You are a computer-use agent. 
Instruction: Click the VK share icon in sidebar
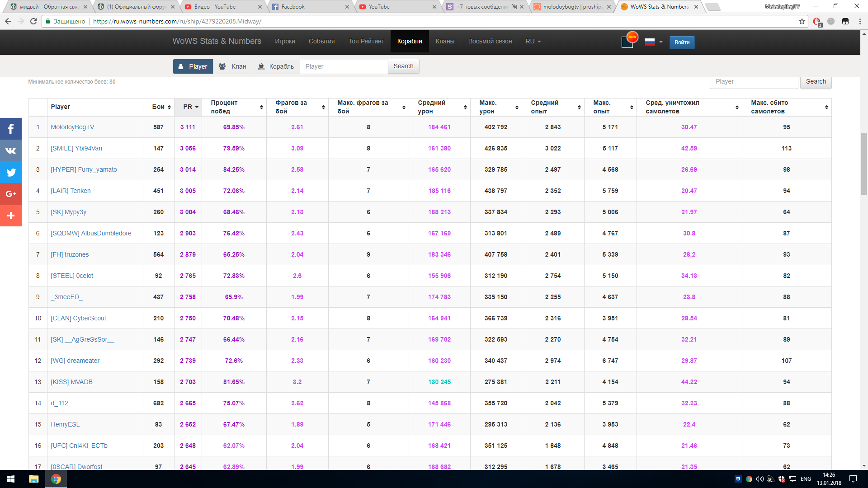point(11,150)
